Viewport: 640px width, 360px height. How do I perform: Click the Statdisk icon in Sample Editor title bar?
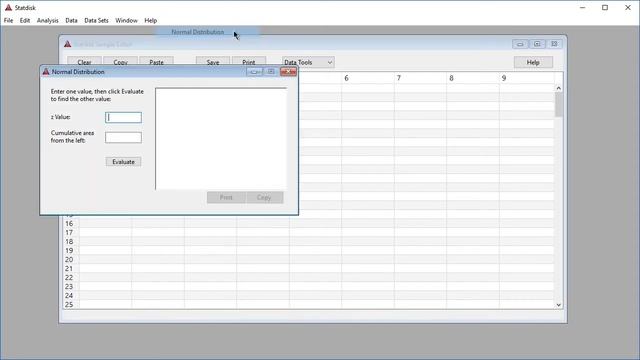tap(68, 44)
